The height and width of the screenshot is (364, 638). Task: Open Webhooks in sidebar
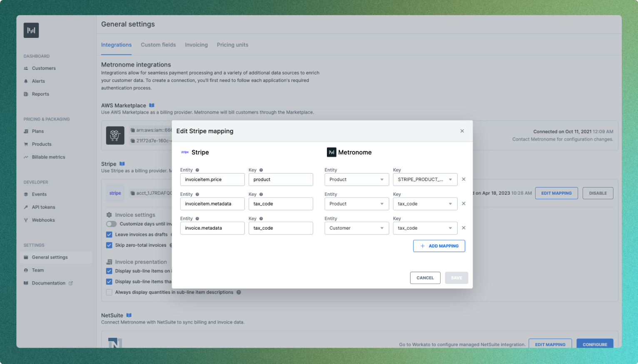(x=43, y=220)
